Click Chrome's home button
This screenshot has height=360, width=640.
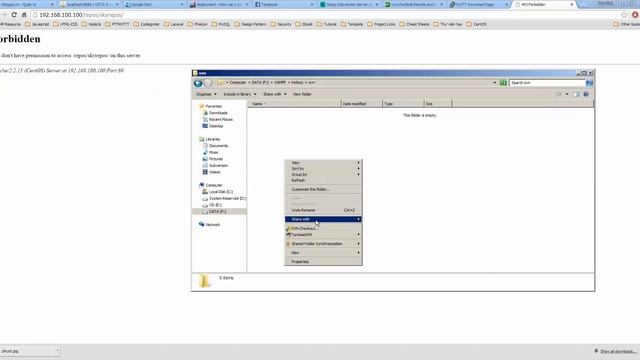24,15
